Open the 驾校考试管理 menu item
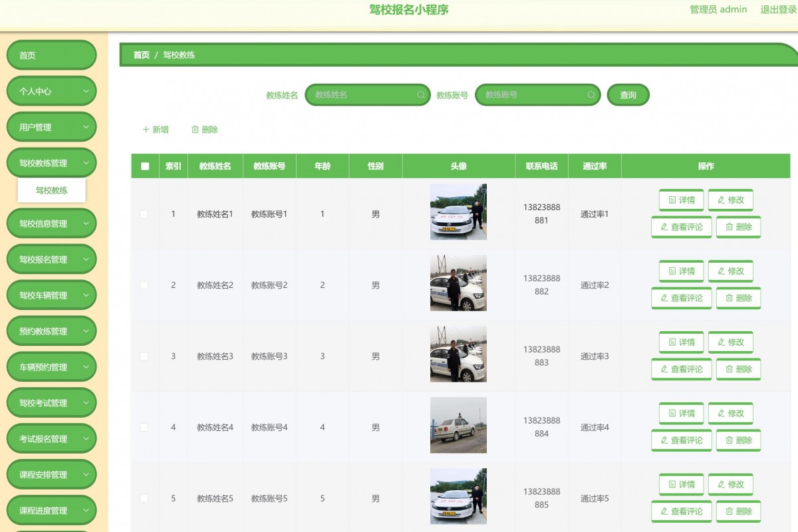 51,402
